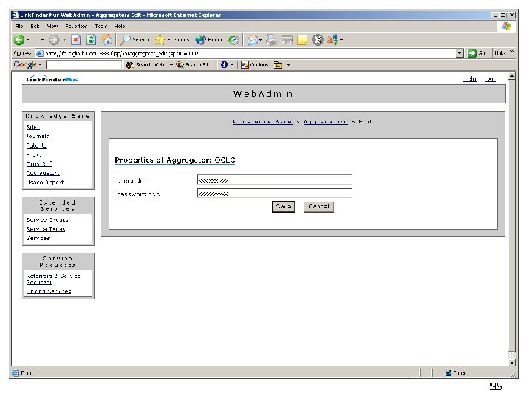532x399 pixels.
Task: Open the File menu
Action: [19, 26]
